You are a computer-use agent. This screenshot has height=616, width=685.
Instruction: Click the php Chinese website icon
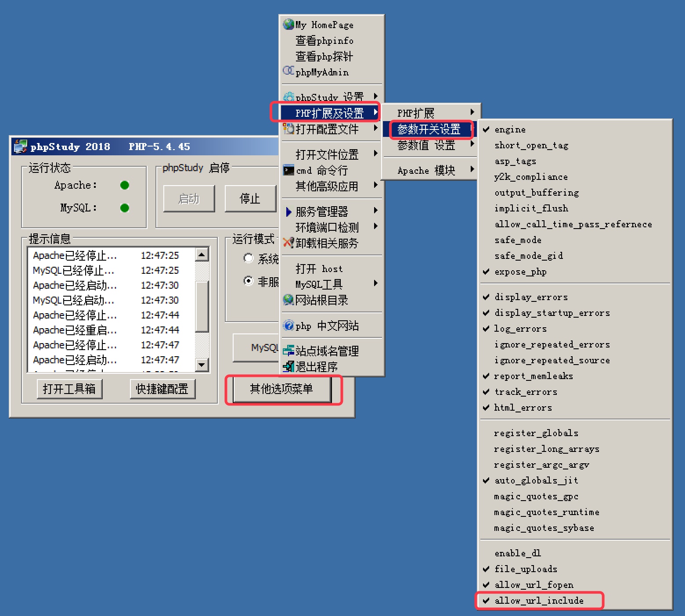point(288,326)
